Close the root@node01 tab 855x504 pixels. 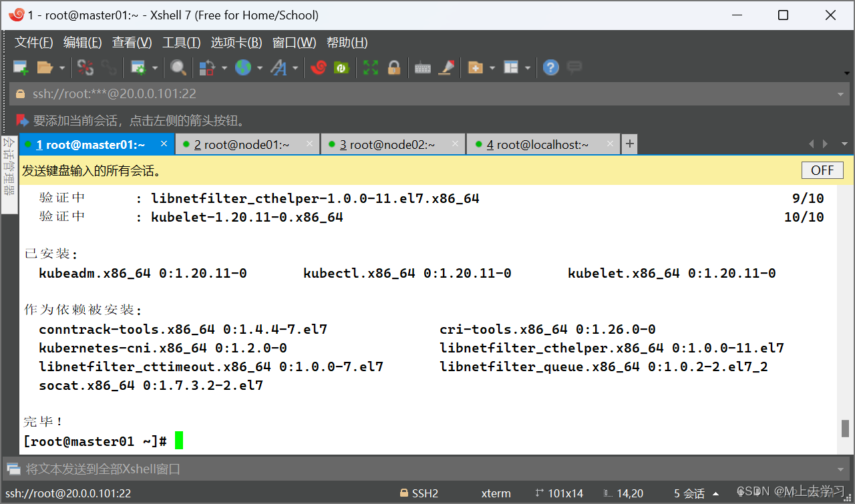310,144
